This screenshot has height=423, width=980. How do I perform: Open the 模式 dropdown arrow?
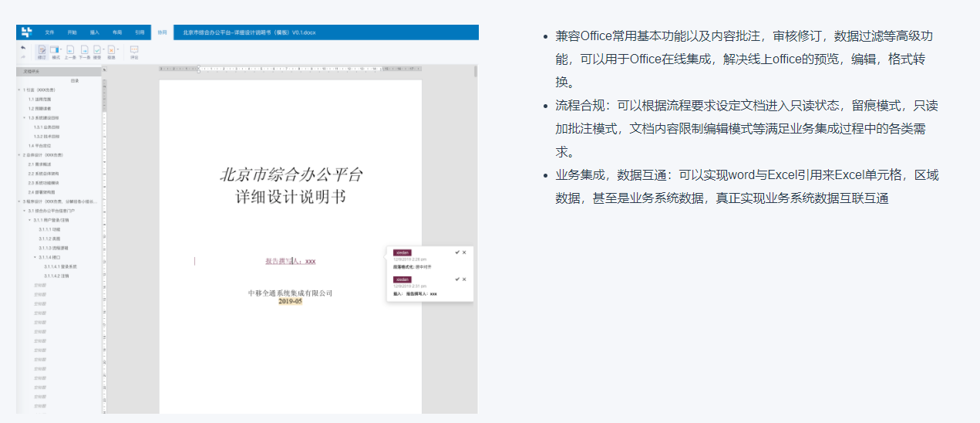pos(61,49)
